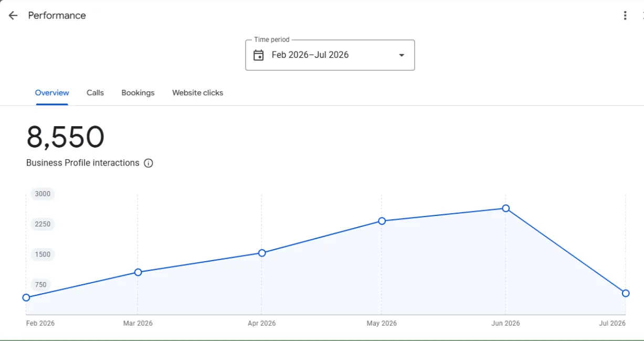Select the Feb 2026 data point

26,297
